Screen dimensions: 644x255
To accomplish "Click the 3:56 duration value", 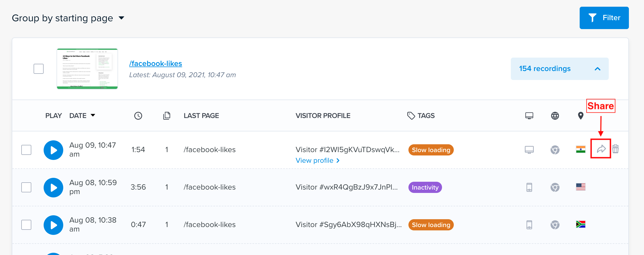I will (x=138, y=187).
